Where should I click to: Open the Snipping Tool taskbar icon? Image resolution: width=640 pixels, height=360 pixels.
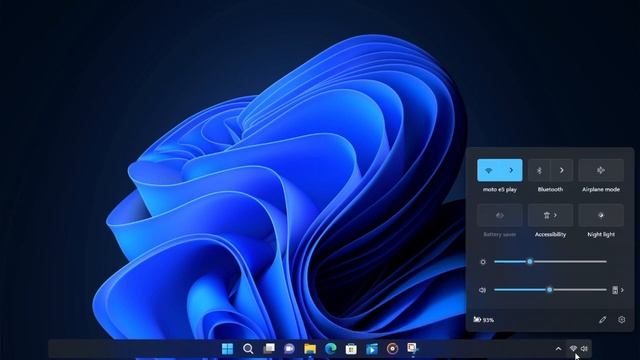(412, 348)
